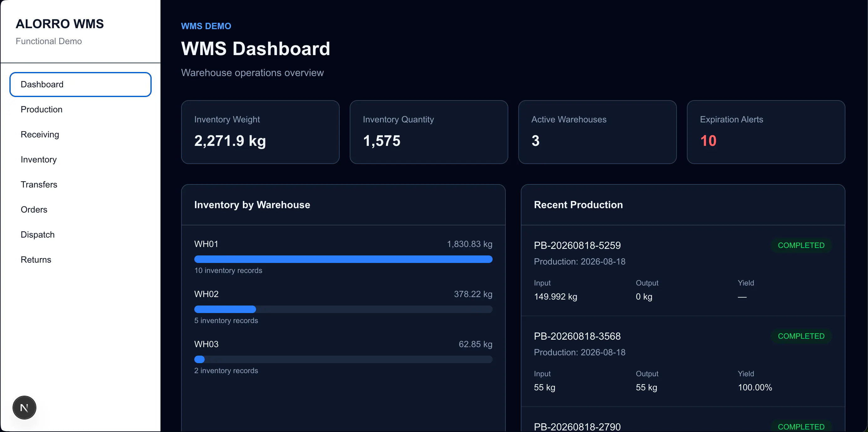Click COMPLETED badge for PB-20260818-2790
868x432 pixels.
[x=801, y=426]
